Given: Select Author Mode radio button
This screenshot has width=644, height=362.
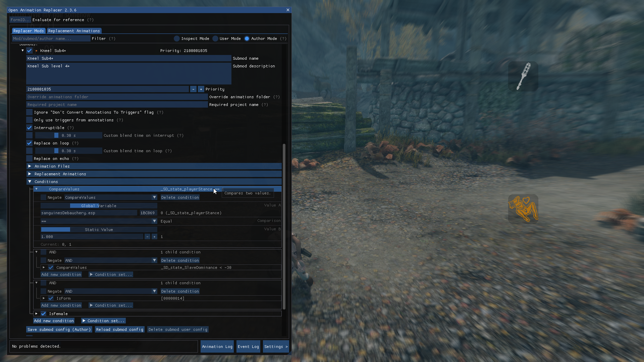Looking at the screenshot, I should coord(247,39).
